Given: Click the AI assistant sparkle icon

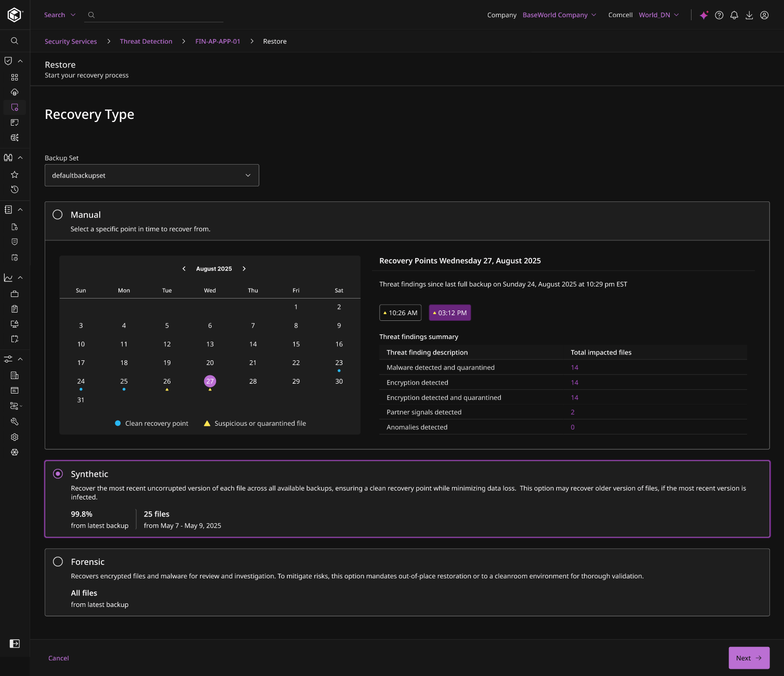Looking at the screenshot, I should 704,15.
